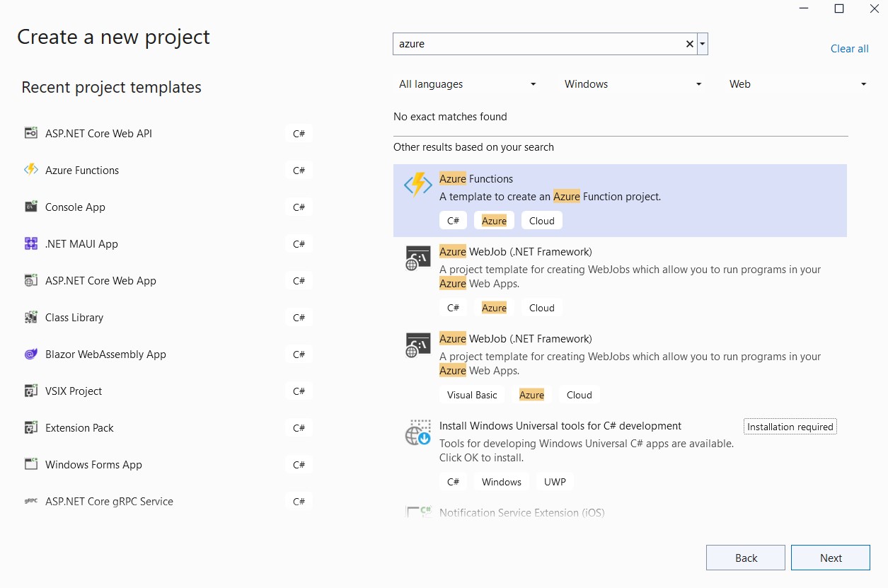Choose ASP.NET Core gRPC Service from recent templates

[168, 501]
